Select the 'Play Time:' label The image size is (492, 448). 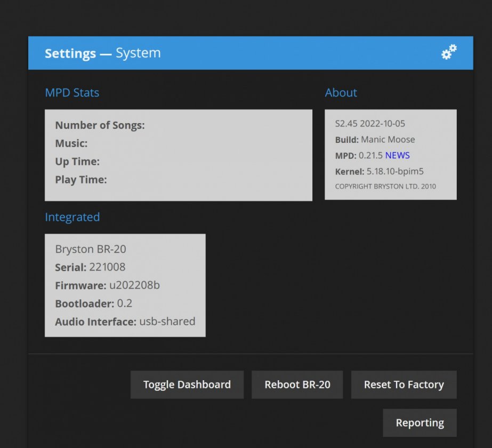tap(81, 180)
